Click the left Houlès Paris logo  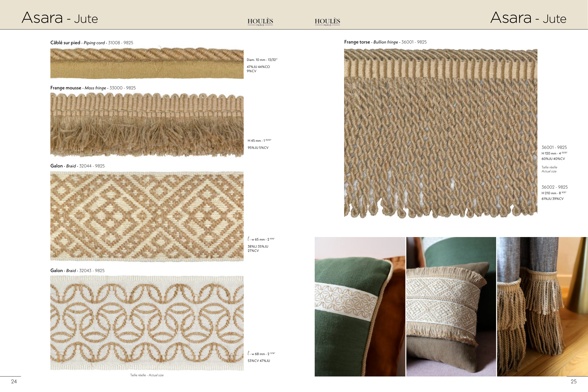coord(260,22)
